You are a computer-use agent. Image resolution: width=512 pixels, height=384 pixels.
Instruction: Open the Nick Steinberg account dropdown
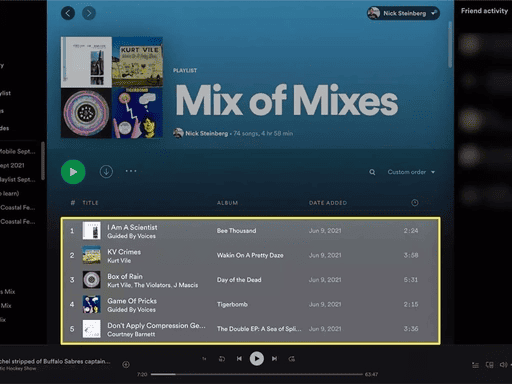403,13
